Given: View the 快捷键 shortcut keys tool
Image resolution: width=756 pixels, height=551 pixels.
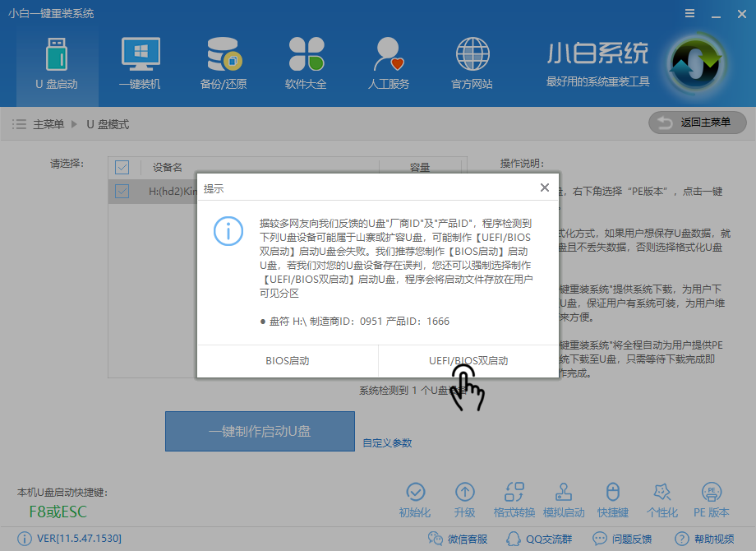Looking at the screenshot, I should tap(614, 498).
